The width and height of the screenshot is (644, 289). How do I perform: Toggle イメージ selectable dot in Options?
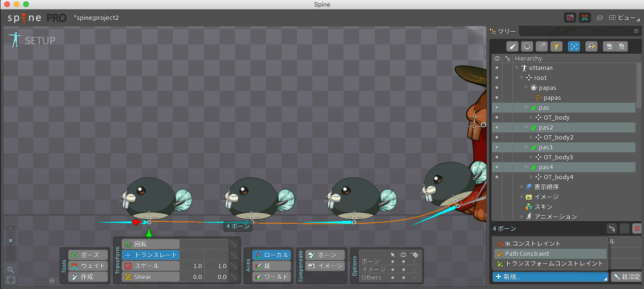pos(393,269)
